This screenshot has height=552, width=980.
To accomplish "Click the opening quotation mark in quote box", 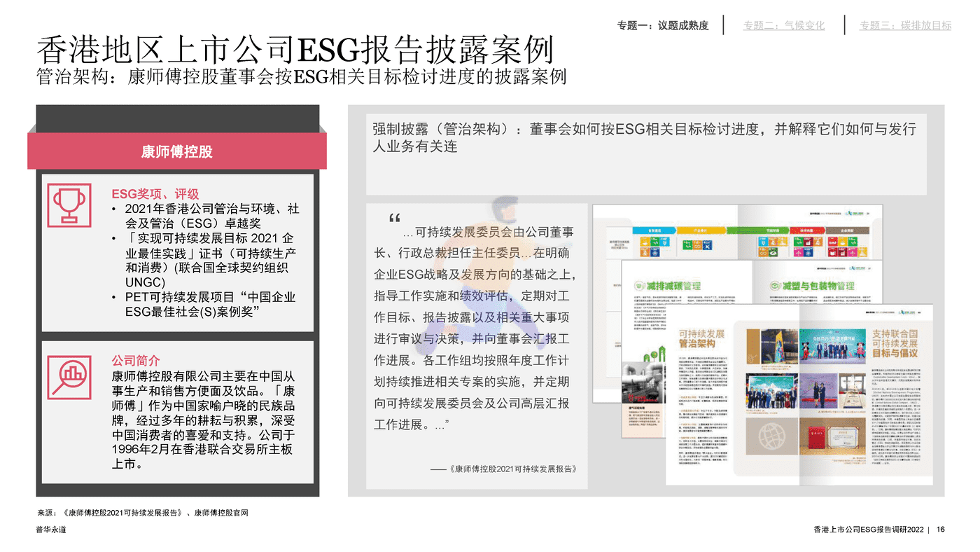I will click(393, 217).
